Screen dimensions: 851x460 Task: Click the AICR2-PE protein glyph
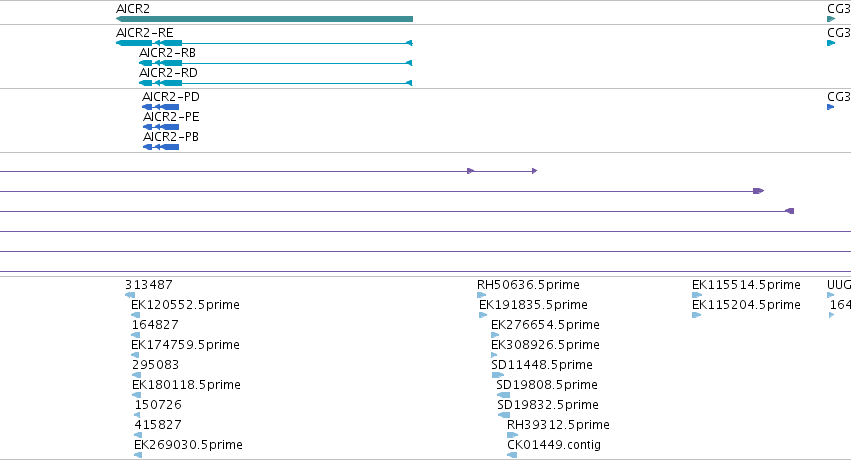(161, 127)
